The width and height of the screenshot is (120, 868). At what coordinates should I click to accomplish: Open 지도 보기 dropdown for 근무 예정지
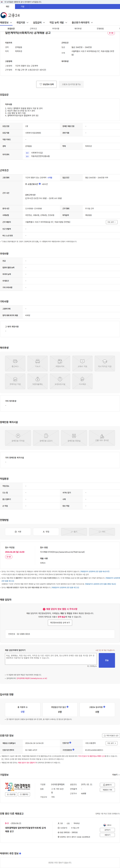[112, 222]
